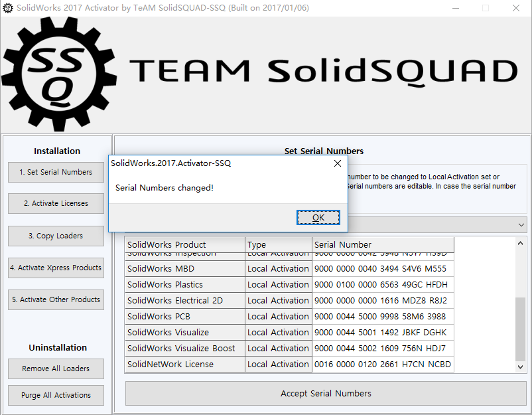Image resolution: width=532 pixels, height=415 pixels.
Task: Click the 4. Activate Xpress Products button
Action: click(56, 268)
